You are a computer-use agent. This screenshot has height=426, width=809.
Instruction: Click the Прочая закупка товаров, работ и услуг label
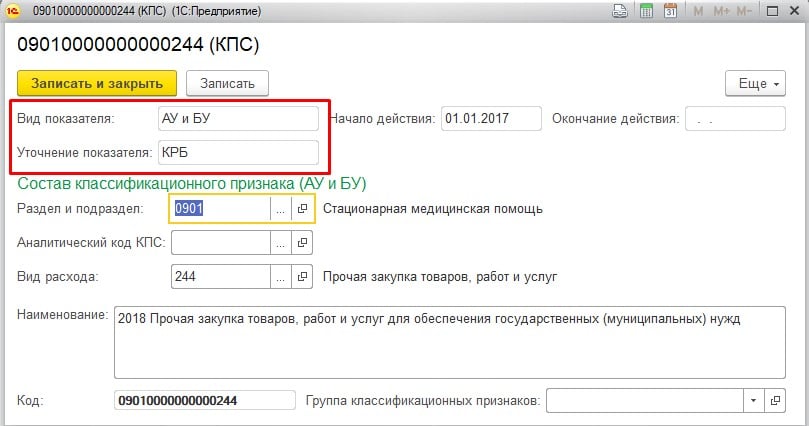click(440, 277)
